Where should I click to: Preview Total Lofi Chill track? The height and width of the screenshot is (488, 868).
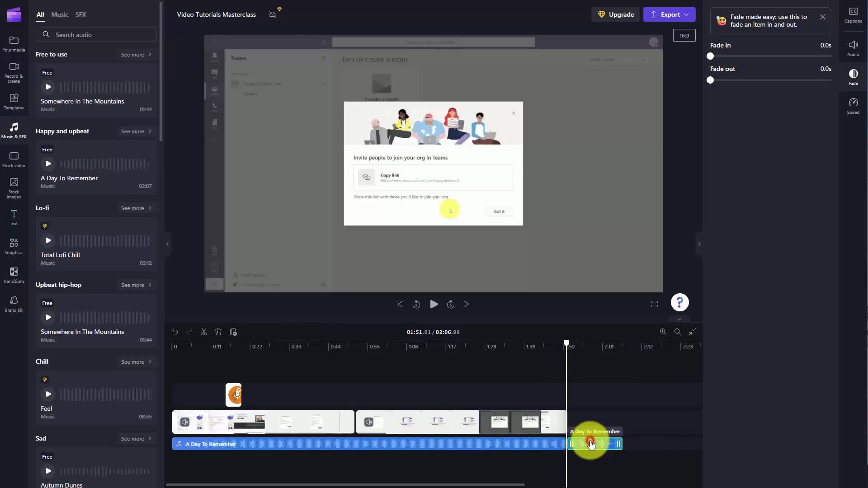click(48, 240)
